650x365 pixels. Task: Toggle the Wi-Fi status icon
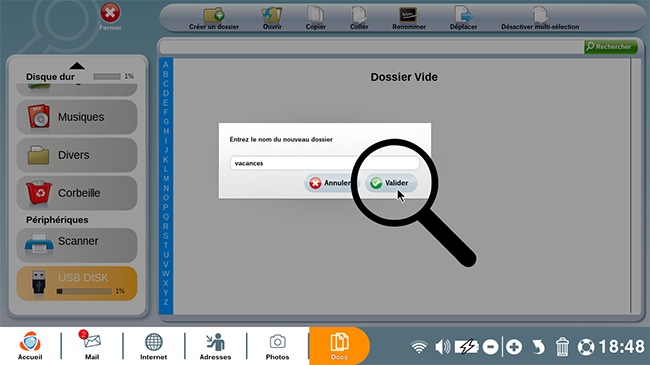click(419, 347)
